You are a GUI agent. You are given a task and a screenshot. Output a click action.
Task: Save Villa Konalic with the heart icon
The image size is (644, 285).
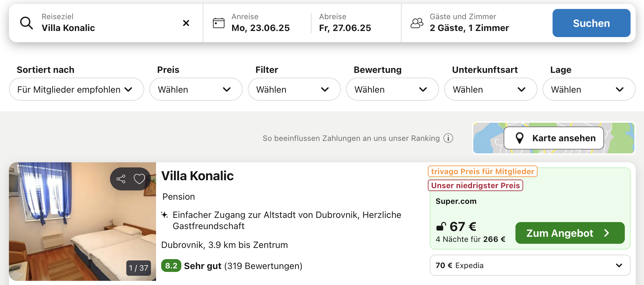point(139,179)
